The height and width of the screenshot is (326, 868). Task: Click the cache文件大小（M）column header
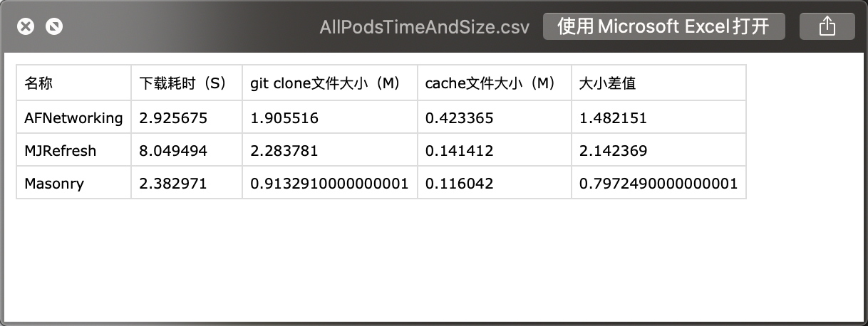pyautogui.click(x=495, y=83)
